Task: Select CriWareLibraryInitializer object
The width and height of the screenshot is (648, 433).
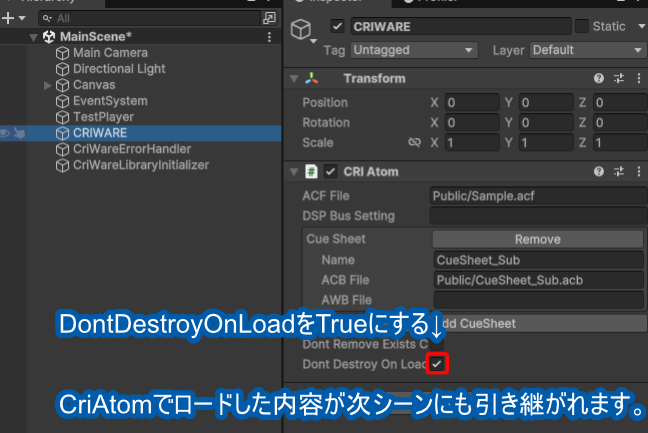Action: pyautogui.click(x=141, y=165)
